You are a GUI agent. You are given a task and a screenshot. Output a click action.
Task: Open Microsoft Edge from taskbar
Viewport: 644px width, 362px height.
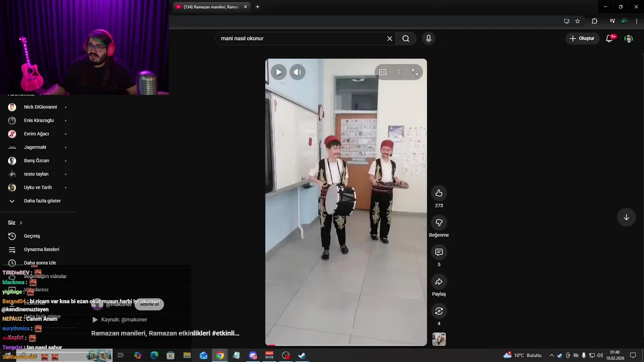[x=154, y=355]
